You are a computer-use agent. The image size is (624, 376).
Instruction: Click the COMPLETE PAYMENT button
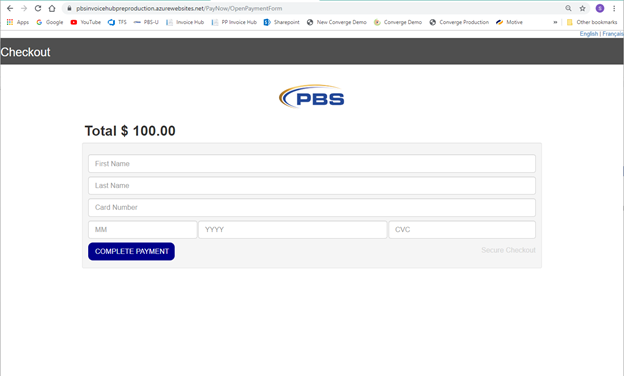[x=131, y=251]
